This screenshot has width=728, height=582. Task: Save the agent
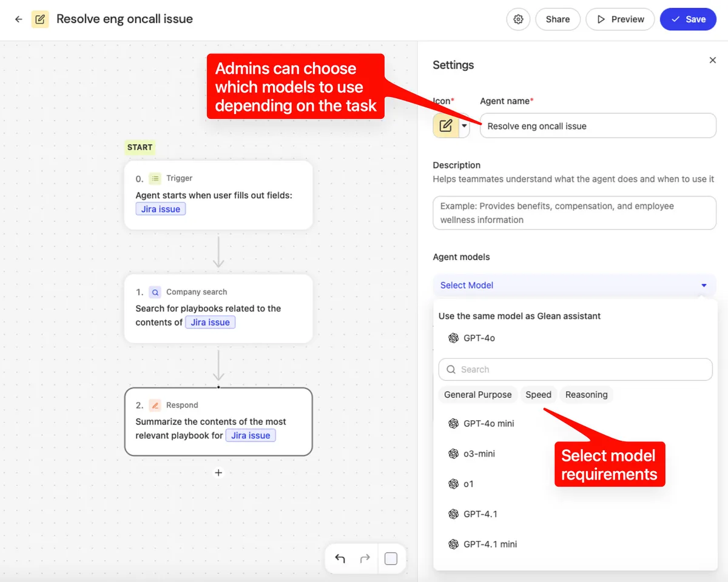pos(689,19)
